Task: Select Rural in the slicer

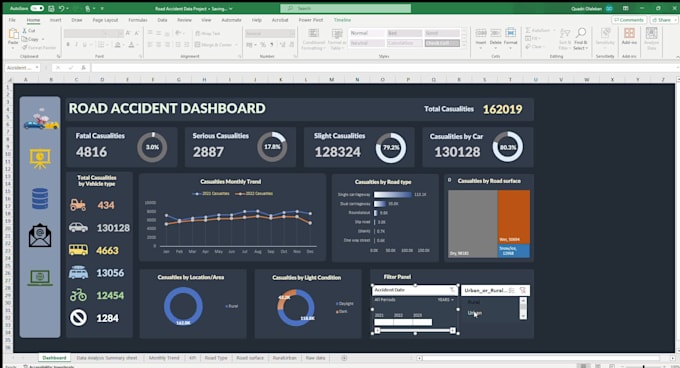Action: point(474,302)
